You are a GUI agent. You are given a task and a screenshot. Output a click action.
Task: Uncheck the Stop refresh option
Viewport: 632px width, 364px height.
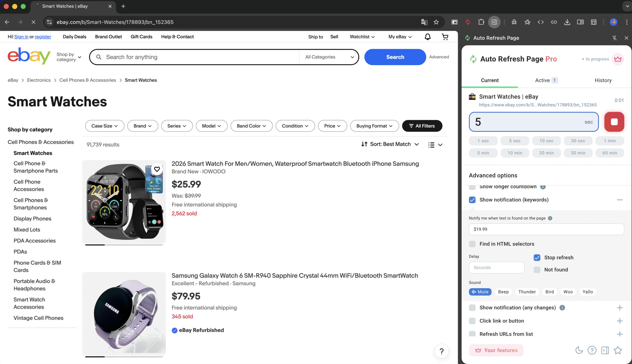pos(537,257)
